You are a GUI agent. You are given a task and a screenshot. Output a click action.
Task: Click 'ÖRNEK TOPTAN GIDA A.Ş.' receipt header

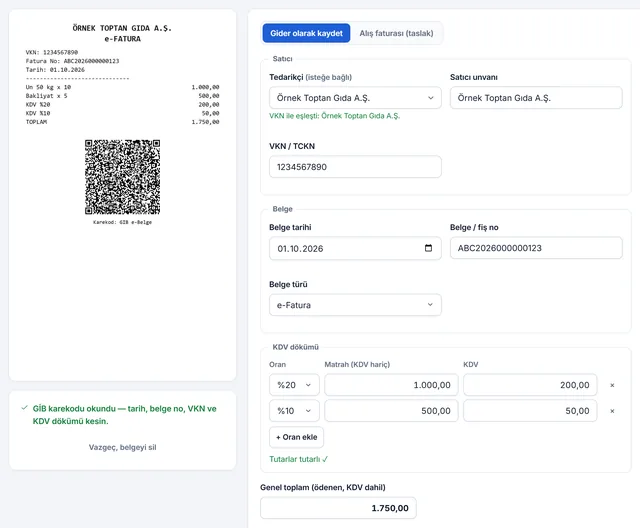122,28
